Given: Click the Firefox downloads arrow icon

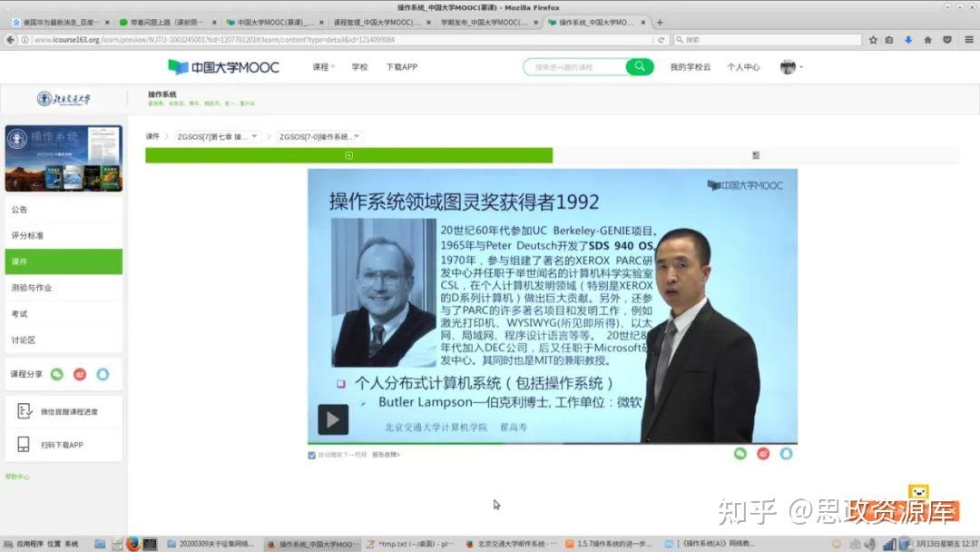Looking at the screenshot, I should [910, 40].
